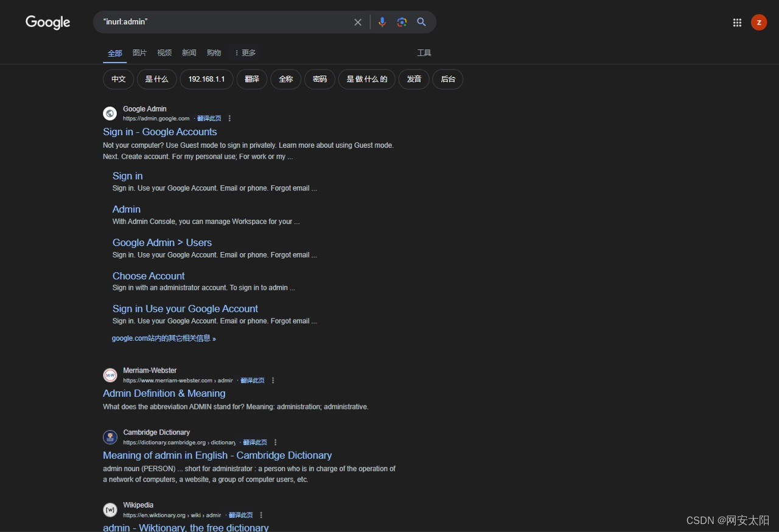The width and height of the screenshot is (779, 532).
Task: Open the Choose Account sitelink
Action: [148, 276]
